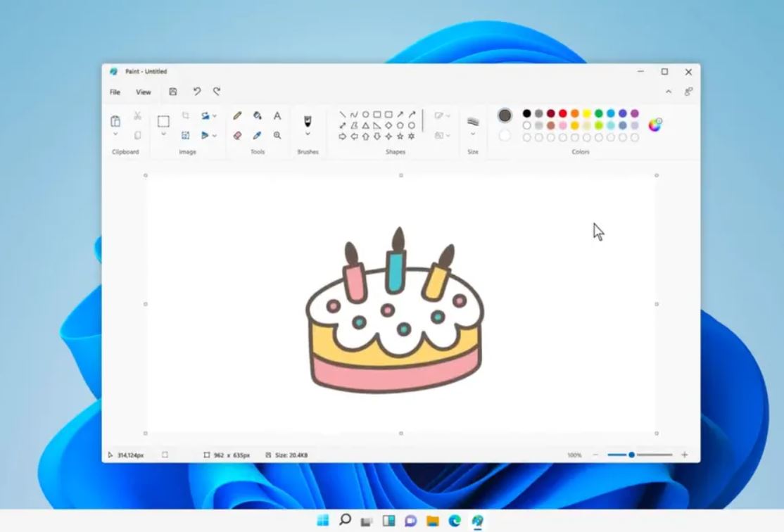Select the Eraser tool
The height and width of the screenshot is (532, 784).
click(237, 134)
